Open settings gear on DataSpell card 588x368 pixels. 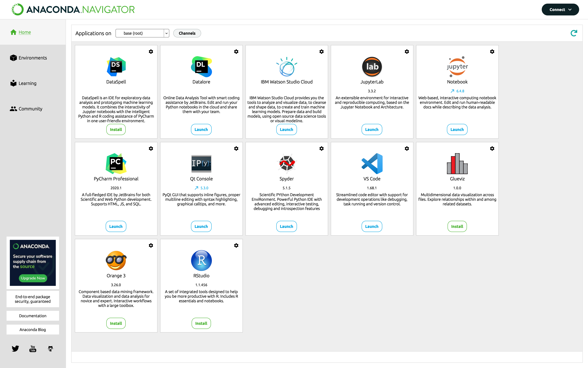tap(151, 52)
